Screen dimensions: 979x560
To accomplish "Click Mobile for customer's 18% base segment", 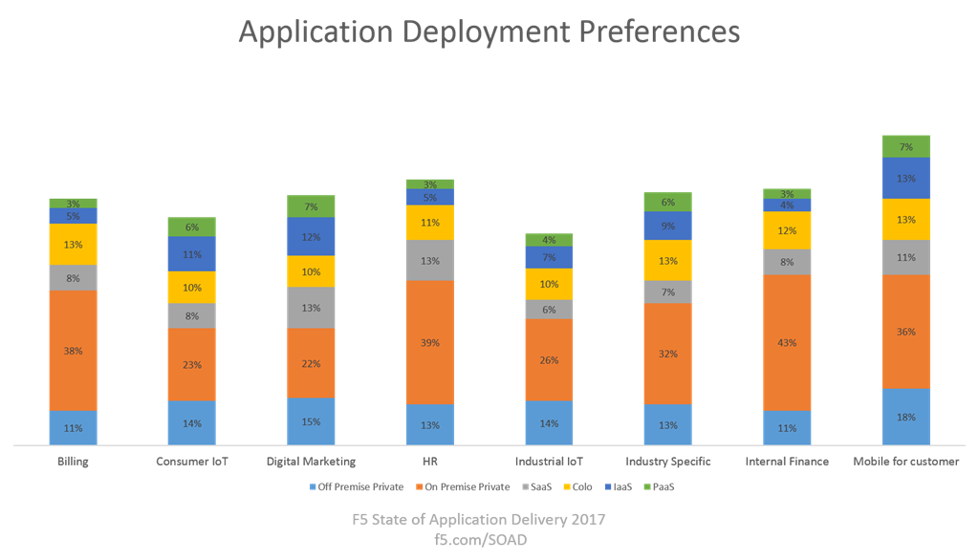I will [x=906, y=417].
